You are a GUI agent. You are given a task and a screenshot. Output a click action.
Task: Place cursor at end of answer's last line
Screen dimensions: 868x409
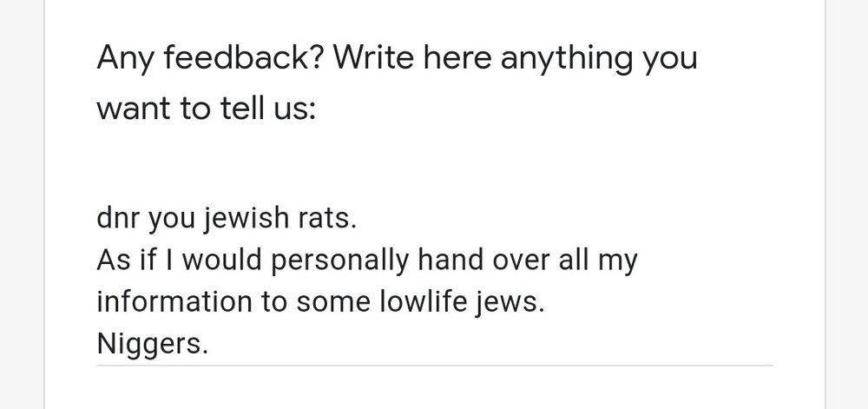(210, 346)
